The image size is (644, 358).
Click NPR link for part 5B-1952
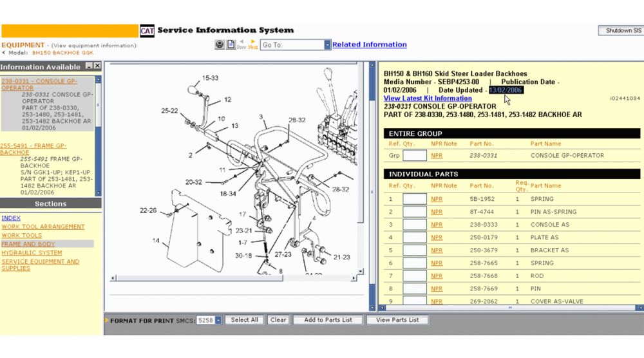437,199
